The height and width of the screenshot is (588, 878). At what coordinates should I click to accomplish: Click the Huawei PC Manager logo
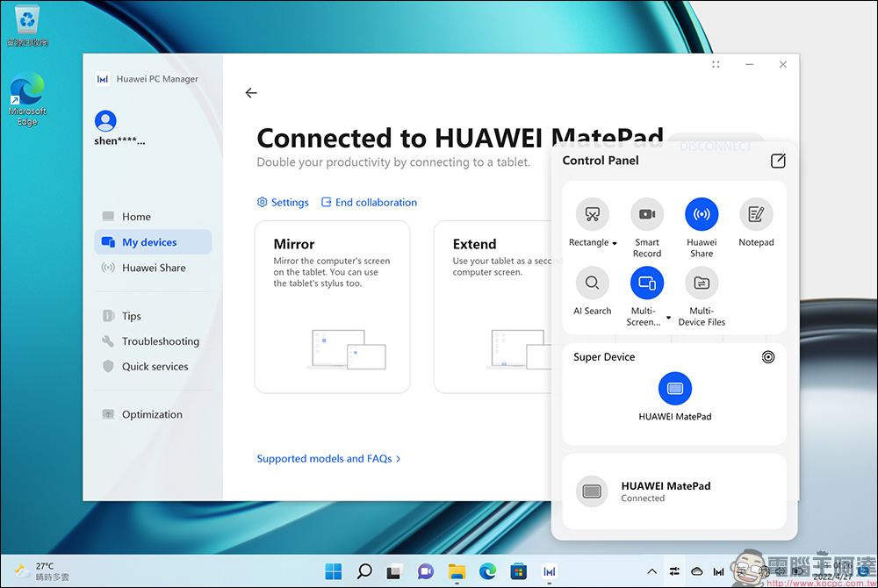pyautogui.click(x=103, y=79)
